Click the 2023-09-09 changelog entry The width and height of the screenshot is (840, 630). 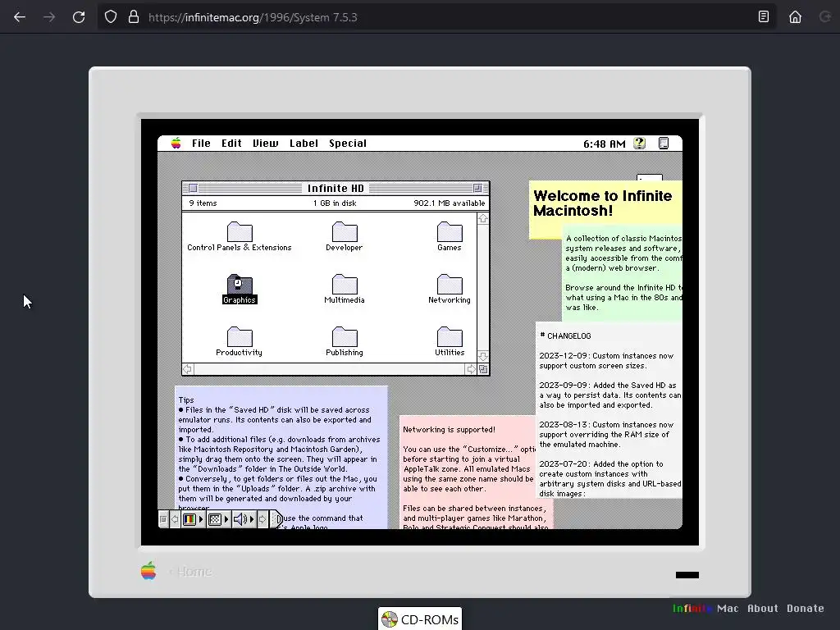(610, 395)
